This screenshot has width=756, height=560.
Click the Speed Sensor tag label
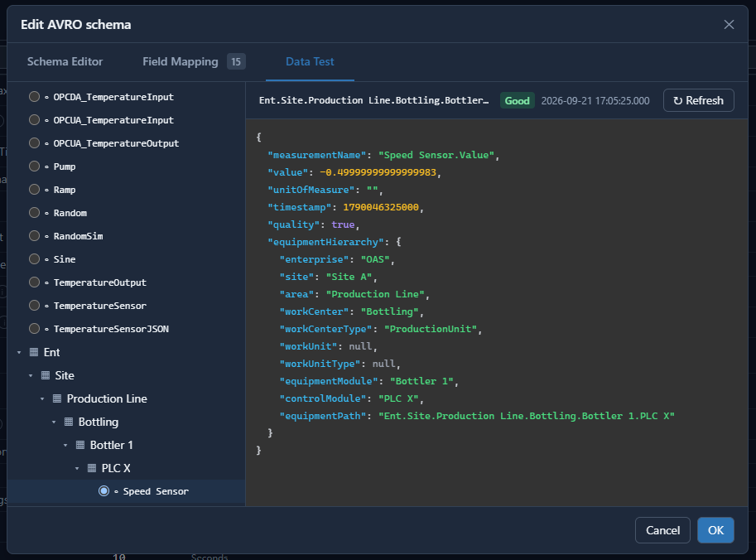(156, 491)
